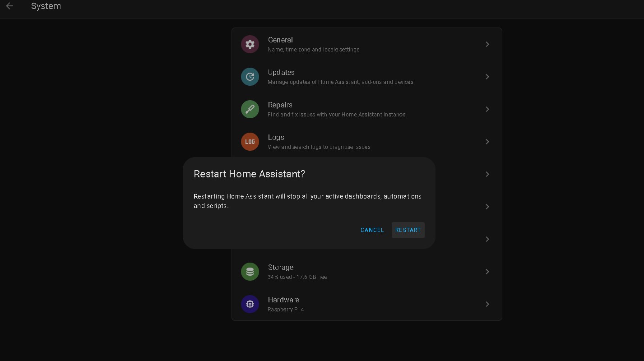Expand General using its right chevron
The height and width of the screenshot is (361, 644).
click(x=487, y=44)
